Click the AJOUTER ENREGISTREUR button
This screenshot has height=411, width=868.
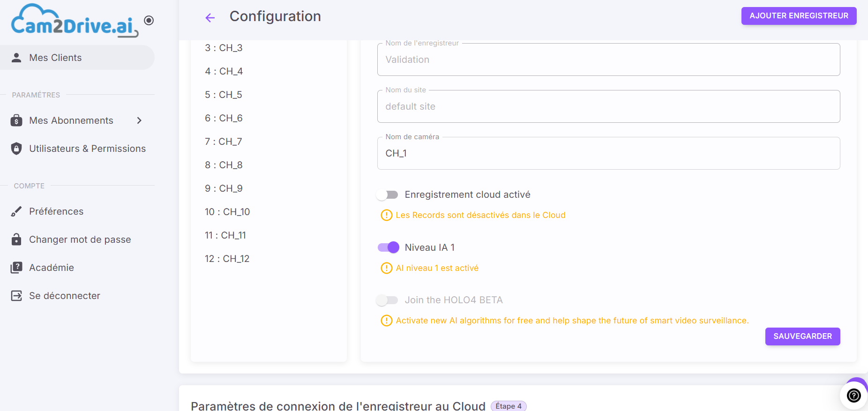point(799,16)
